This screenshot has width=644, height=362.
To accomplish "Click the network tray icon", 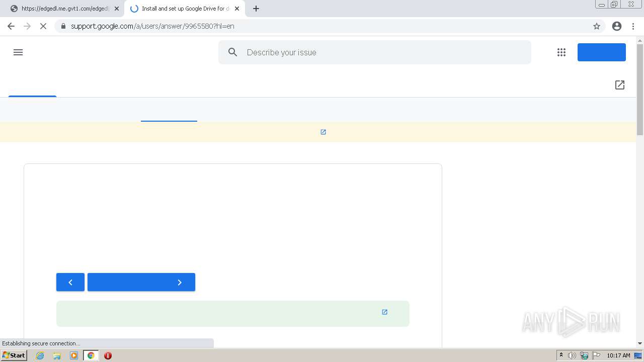I will (584, 355).
